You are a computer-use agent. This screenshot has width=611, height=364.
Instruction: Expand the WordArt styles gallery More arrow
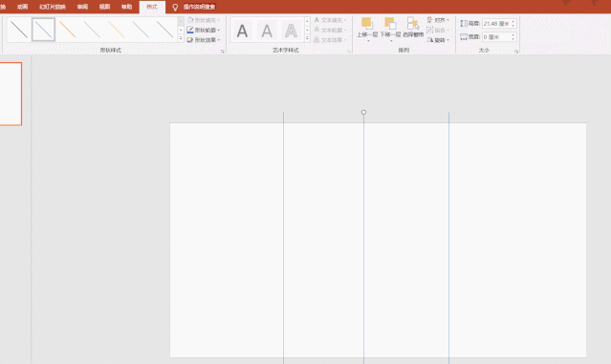[x=308, y=38]
